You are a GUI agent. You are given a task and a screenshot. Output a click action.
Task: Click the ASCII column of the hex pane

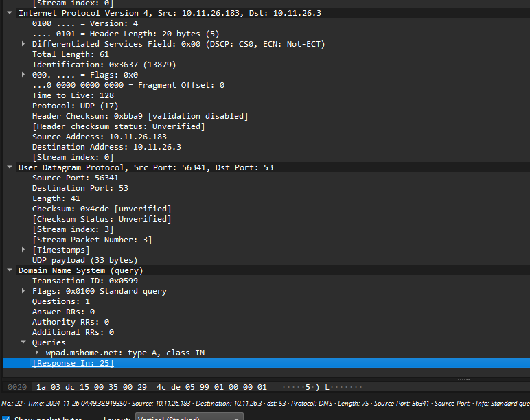(323, 387)
